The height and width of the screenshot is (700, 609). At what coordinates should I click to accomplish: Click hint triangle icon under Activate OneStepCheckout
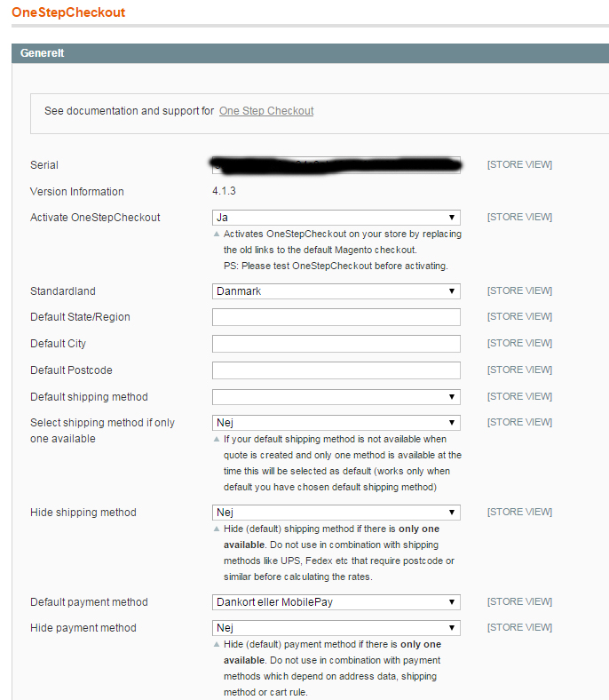(x=217, y=235)
